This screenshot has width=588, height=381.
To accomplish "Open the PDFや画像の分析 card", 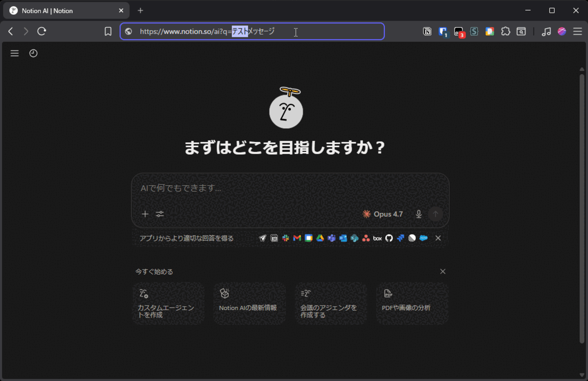I will [413, 304].
